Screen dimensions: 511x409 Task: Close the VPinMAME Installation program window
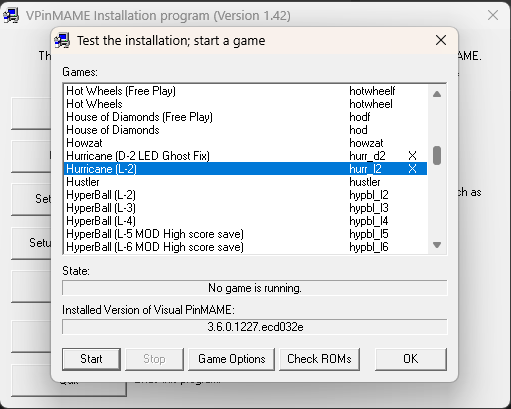[493, 15]
